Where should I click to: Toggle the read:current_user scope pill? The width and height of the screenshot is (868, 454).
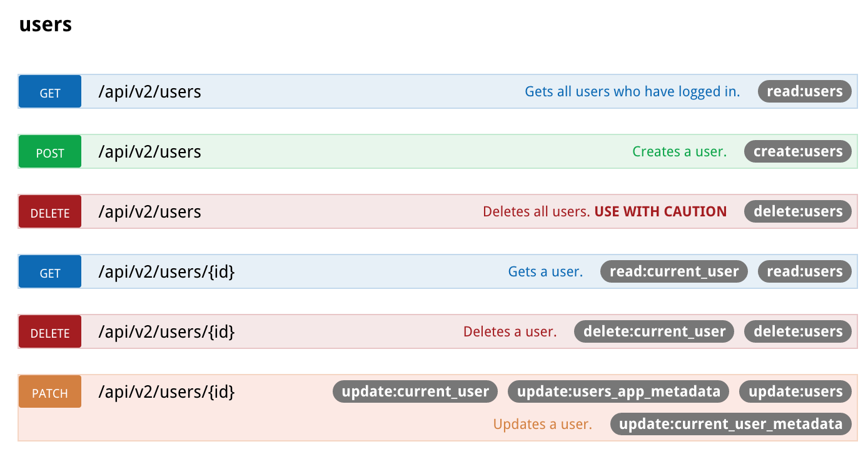coord(674,271)
